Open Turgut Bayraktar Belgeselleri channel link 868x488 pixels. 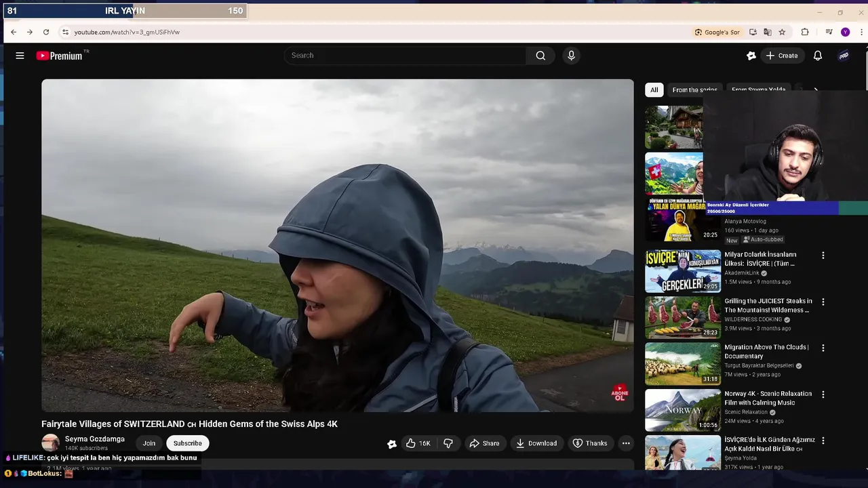point(759,365)
